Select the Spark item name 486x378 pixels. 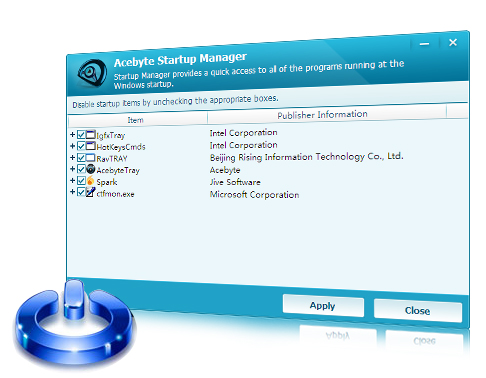tap(107, 182)
